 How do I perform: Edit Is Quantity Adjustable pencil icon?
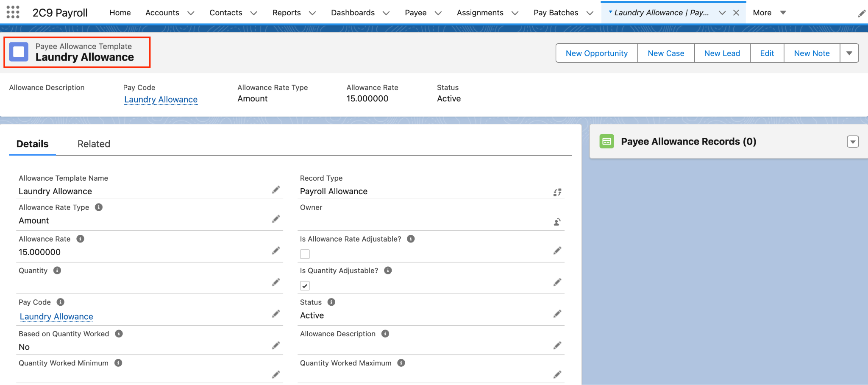557,282
